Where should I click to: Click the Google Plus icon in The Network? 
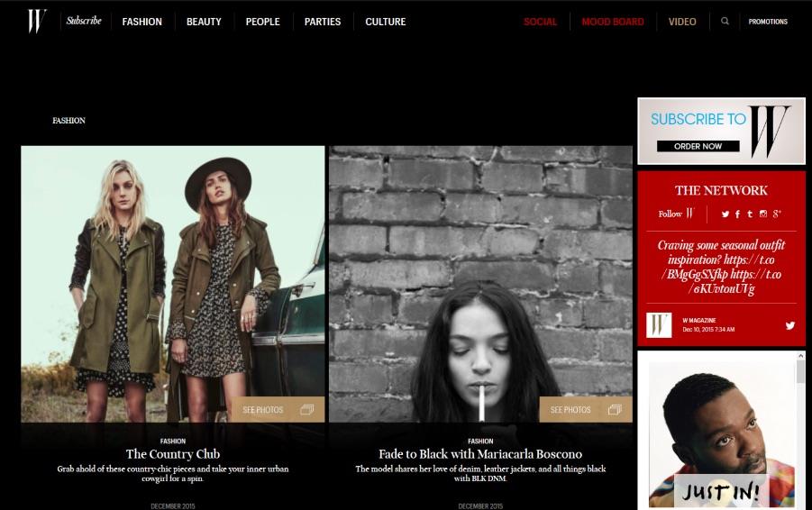pyautogui.click(x=776, y=214)
